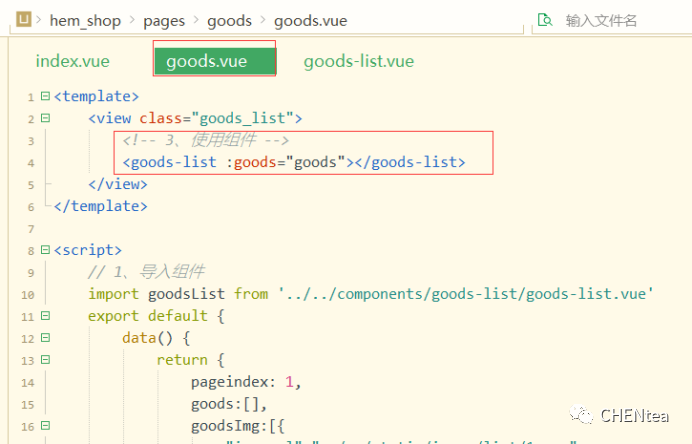Click the goods folder breadcrumb

(x=229, y=20)
